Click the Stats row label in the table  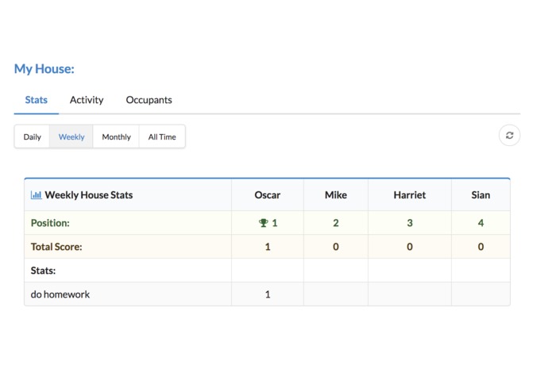[x=43, y=271]
